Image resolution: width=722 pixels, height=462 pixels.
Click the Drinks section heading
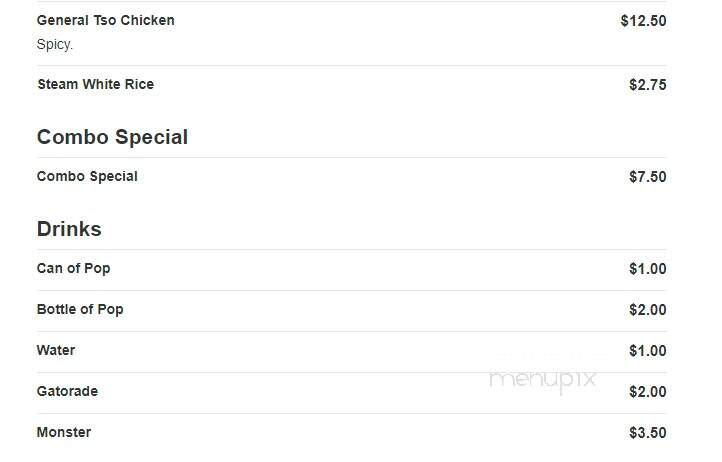point(69,229)
